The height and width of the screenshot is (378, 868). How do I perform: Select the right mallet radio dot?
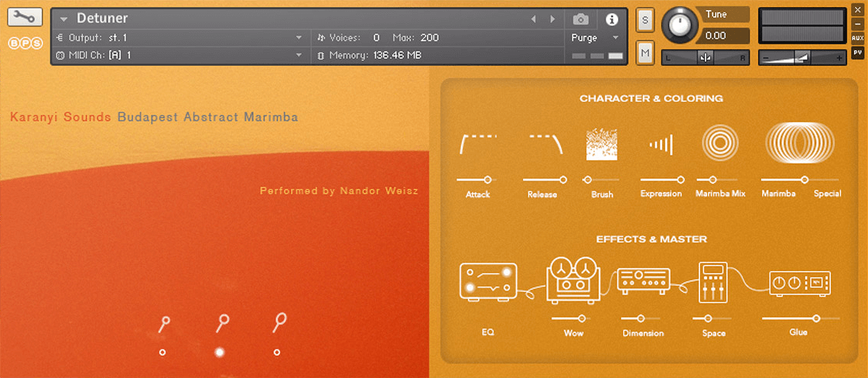tap(277, 352)
